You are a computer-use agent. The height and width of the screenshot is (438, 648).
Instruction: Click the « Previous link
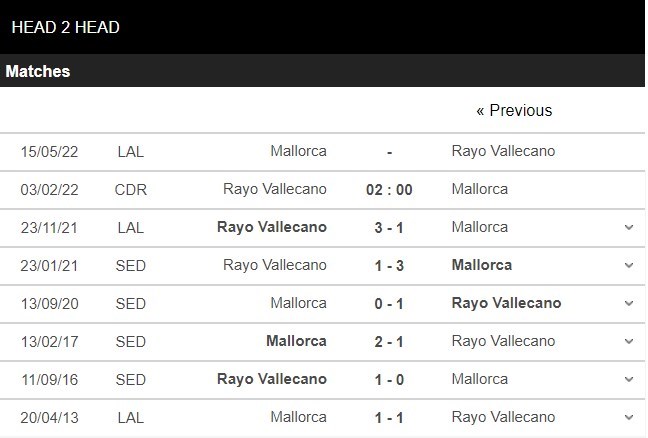(x=514, y=110)
